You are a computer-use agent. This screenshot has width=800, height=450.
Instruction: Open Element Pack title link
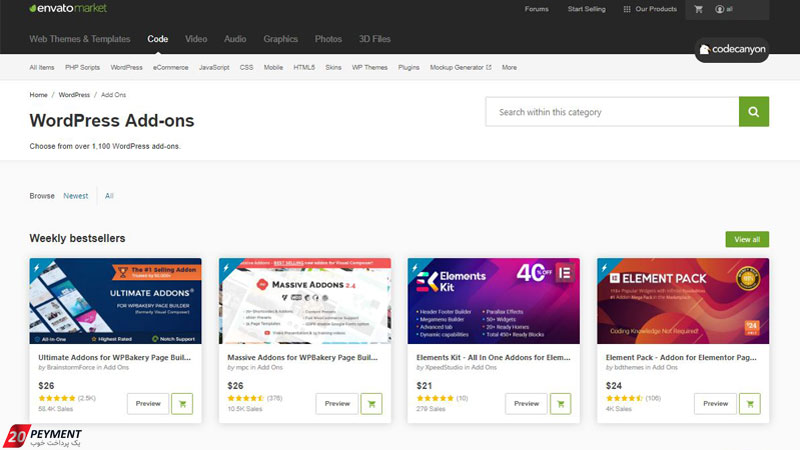coord(681,358)
